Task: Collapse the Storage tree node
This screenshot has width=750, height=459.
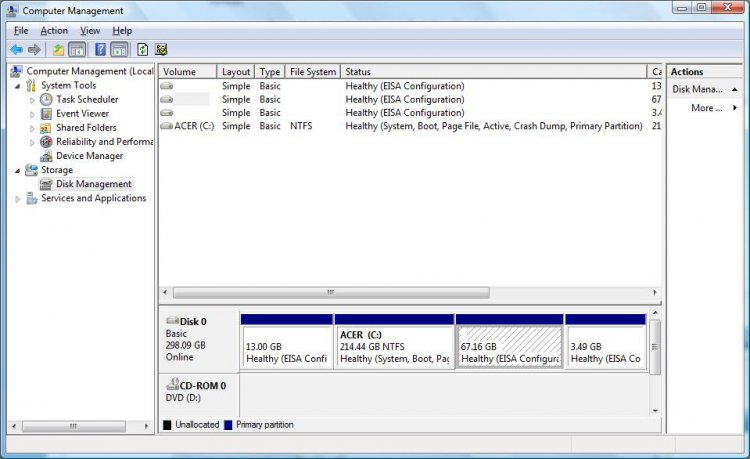Action: [x=17, y=171]
